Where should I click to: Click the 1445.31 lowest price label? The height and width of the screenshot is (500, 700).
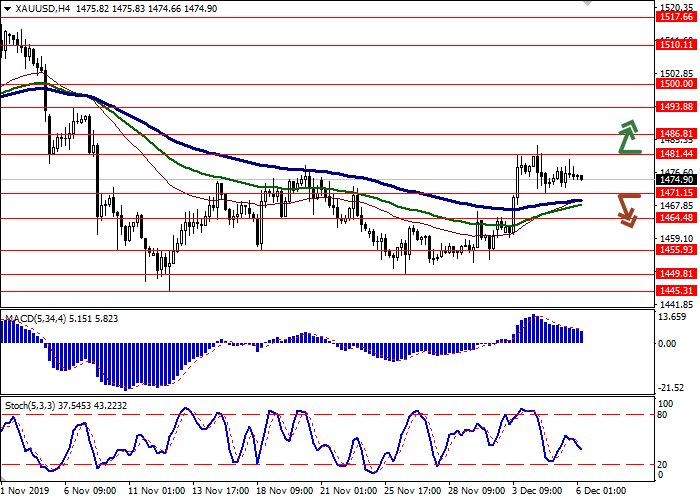677,290
